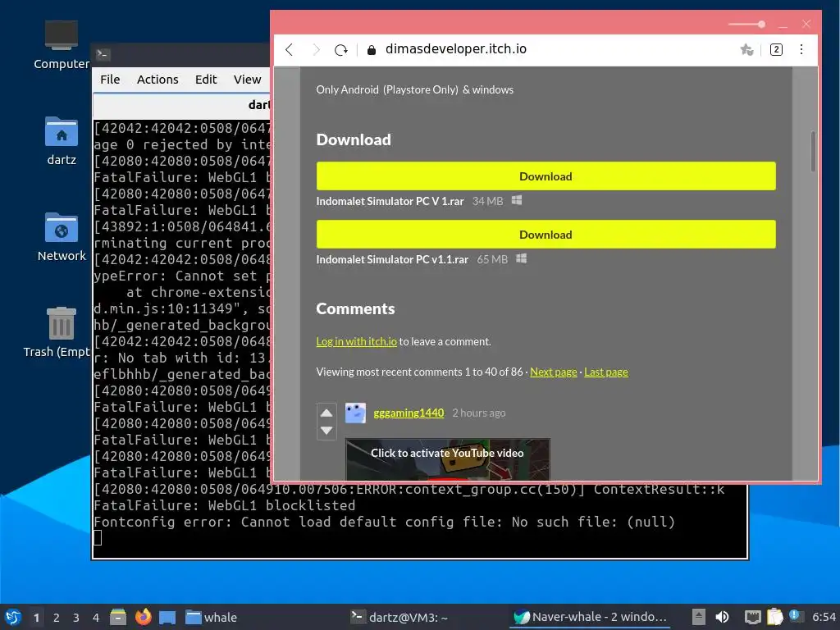Screen dimensions: 840x630
Task: Go to Next page of comments
Action: tap(554, 372)
